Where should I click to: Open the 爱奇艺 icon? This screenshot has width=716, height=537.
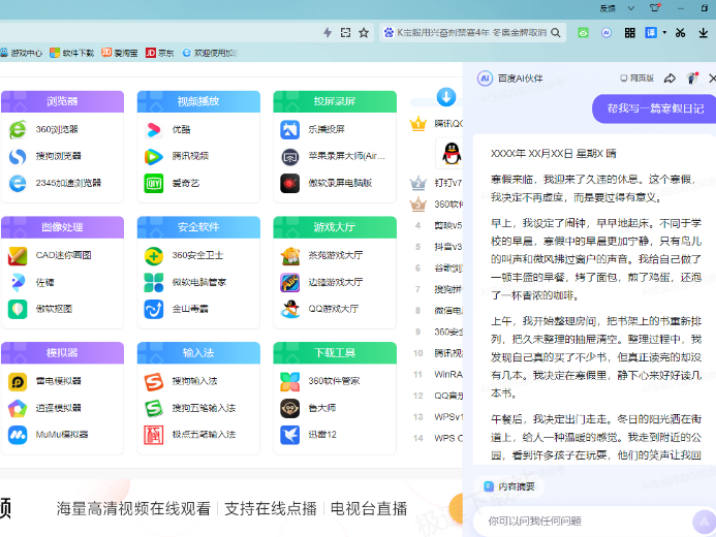point(153,184)
